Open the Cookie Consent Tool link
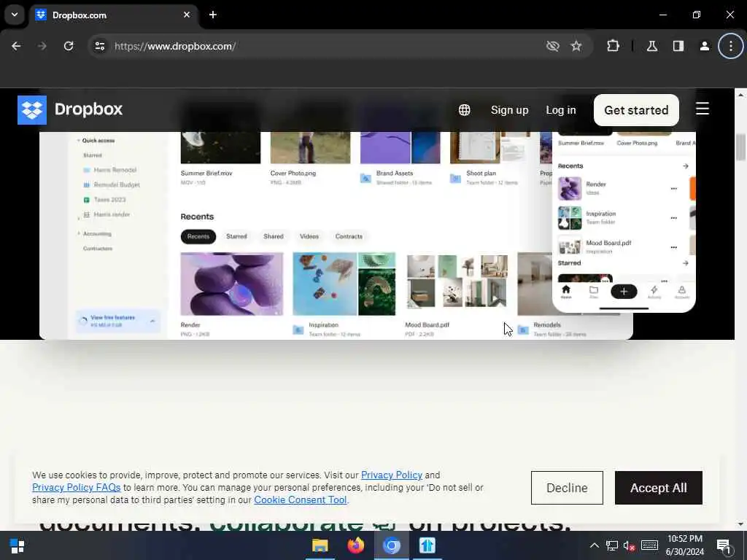Image resolution: width=747 pixels, height=560 pixels. pos(300,500)
